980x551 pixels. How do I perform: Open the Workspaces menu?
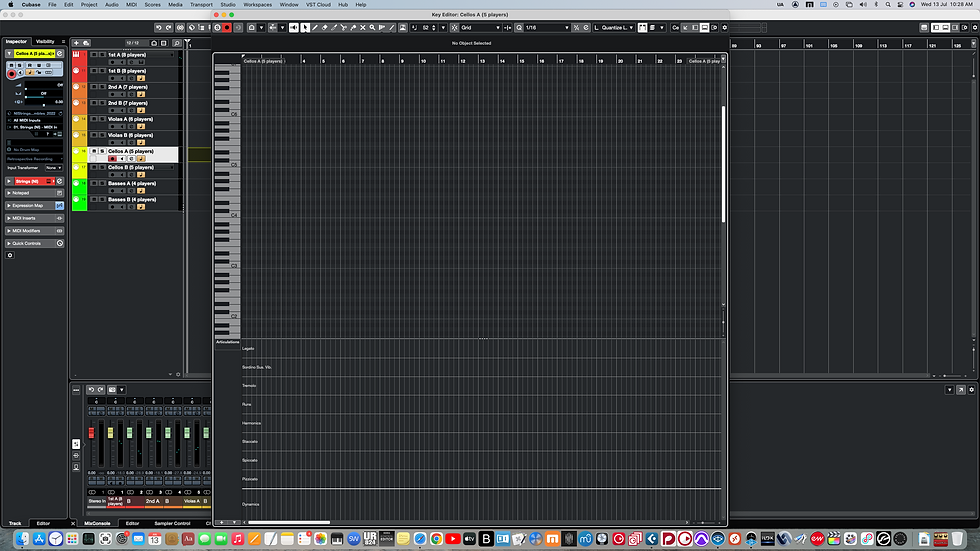[x=258, y=4]
